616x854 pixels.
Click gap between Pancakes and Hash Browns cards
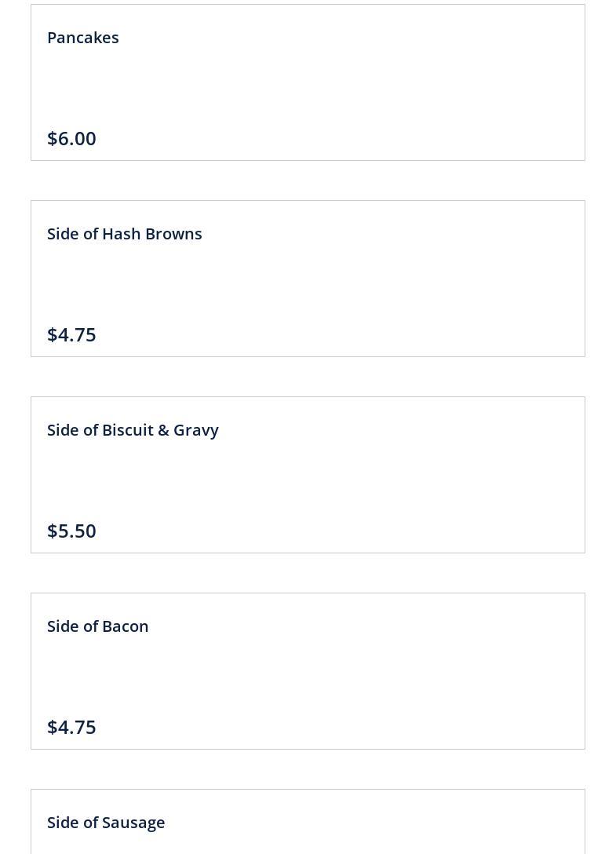pos(308,181)
